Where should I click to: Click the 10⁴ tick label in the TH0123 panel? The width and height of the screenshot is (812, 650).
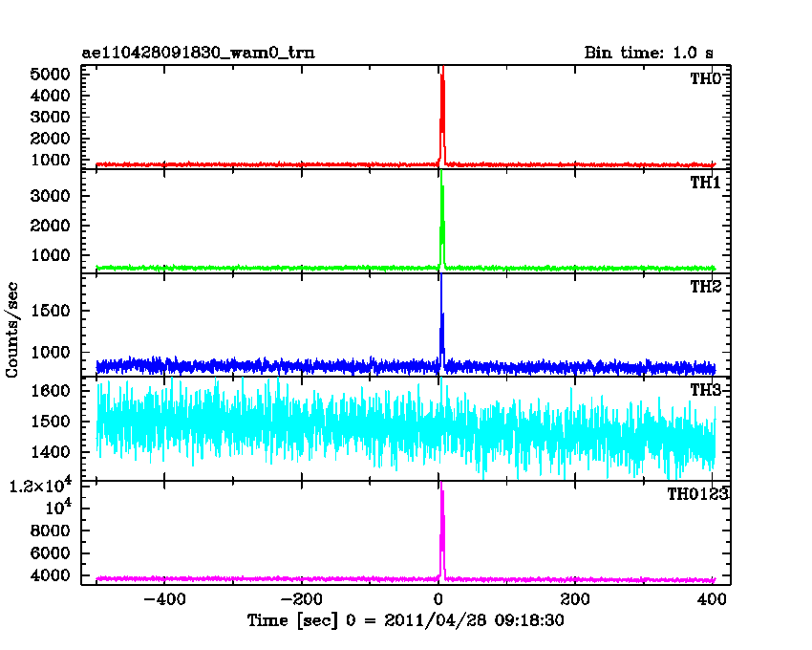(x=58, y=507)
